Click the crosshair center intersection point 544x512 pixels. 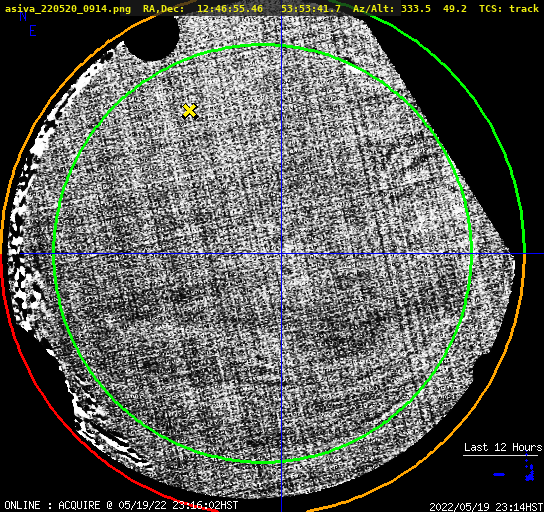point(281,254)
